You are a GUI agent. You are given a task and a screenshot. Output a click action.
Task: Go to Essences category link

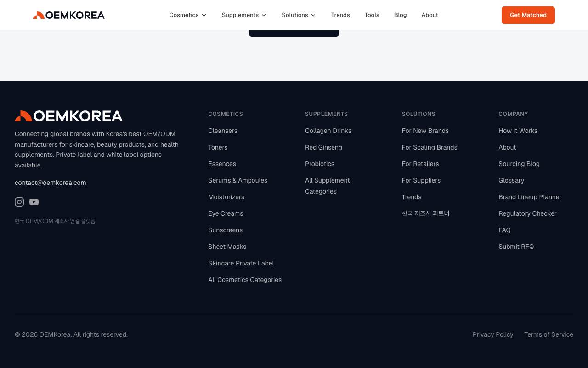coord(222,164)
